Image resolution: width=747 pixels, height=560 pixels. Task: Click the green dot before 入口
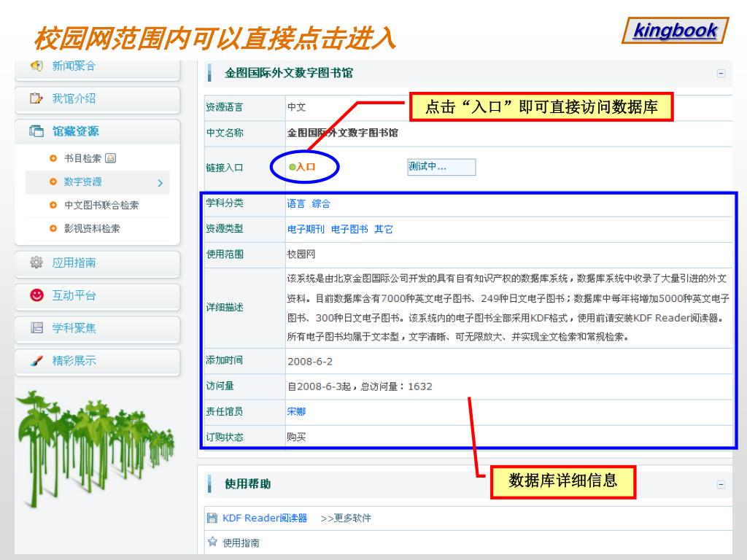(x=292, y=167)
